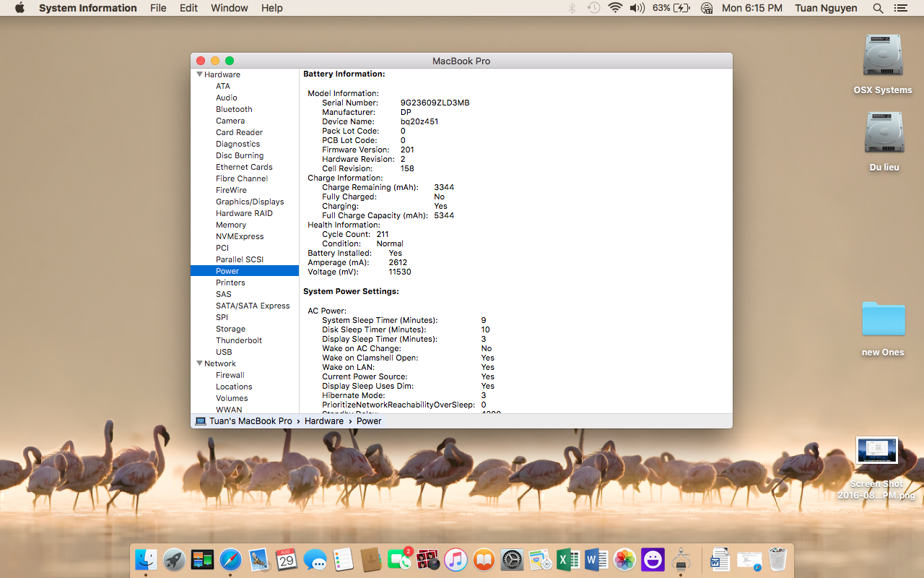Screen dimensions: 924x578
Task: Open the Screen Shot thumbnail on desktop
Action: coord(876,451)
